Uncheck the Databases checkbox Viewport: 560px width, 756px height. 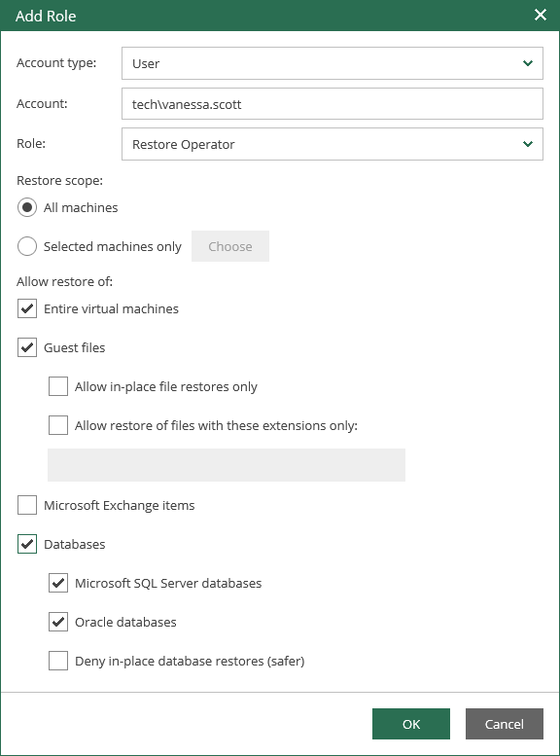(27, 544)
